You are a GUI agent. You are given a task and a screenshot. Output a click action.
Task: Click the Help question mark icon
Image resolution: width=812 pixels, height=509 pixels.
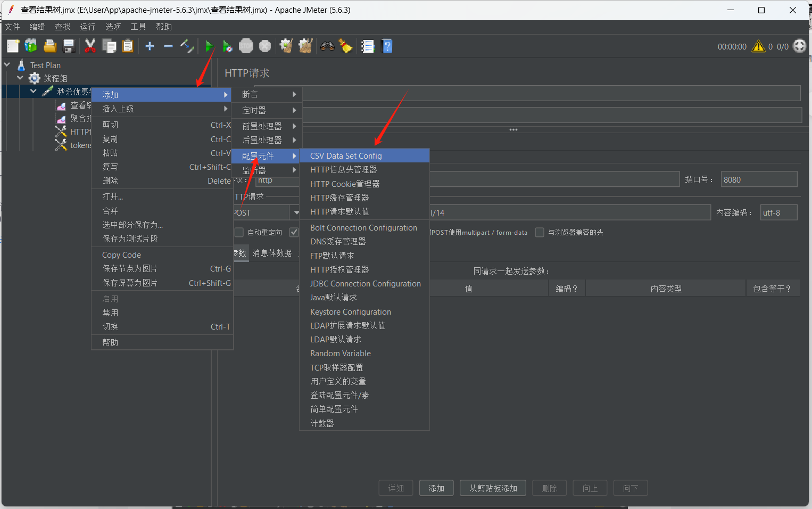pyautogui.click(x=387, y=46)
